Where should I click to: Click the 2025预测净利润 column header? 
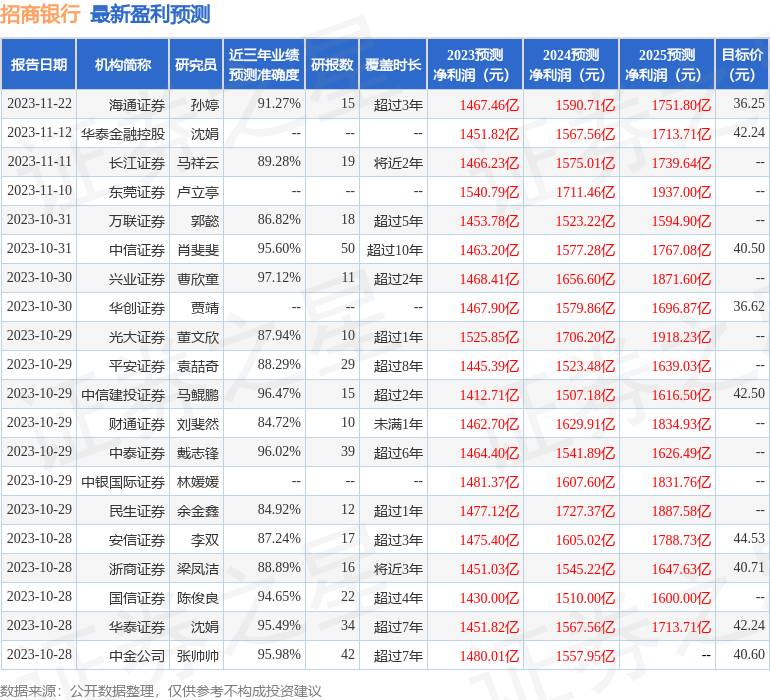click(x=667, y=64)
